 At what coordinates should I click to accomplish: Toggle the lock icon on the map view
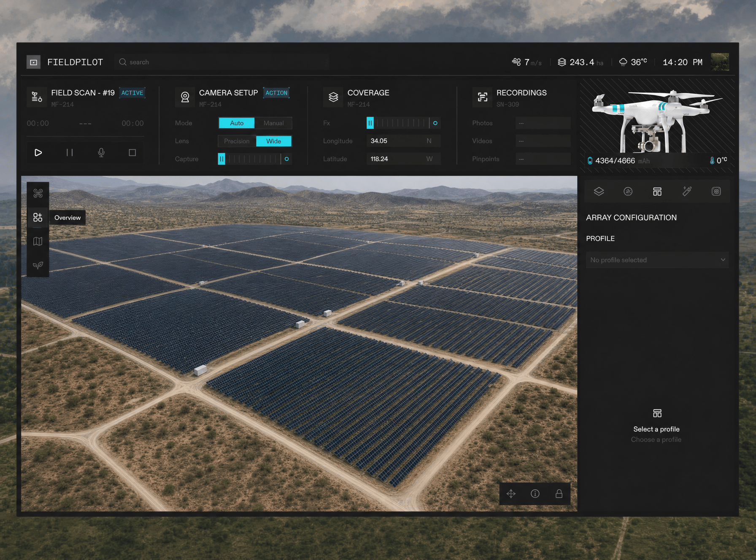pyautogui.click(x=559, y=494)
